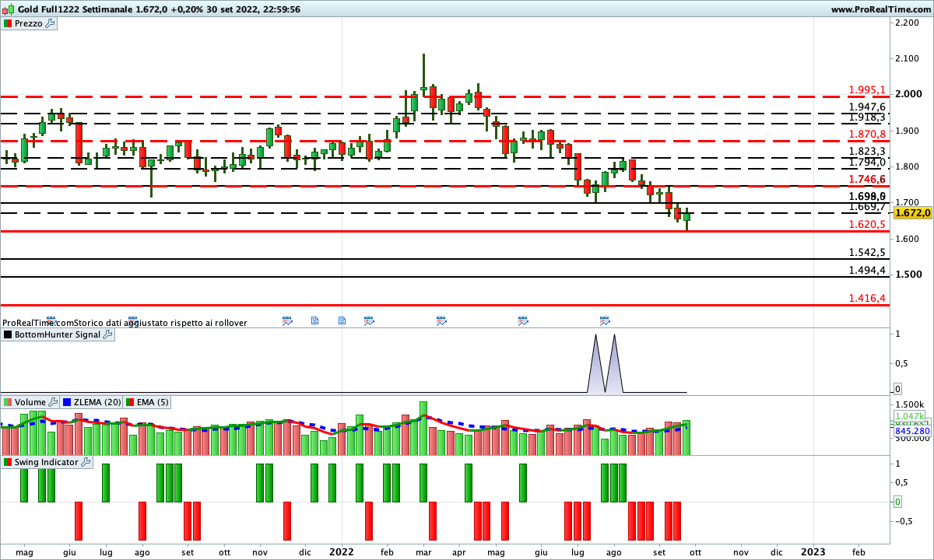Screen dimensions: 934x560
Task: Select the 1.995,1 red resistance level label
Action: (867, 89)
